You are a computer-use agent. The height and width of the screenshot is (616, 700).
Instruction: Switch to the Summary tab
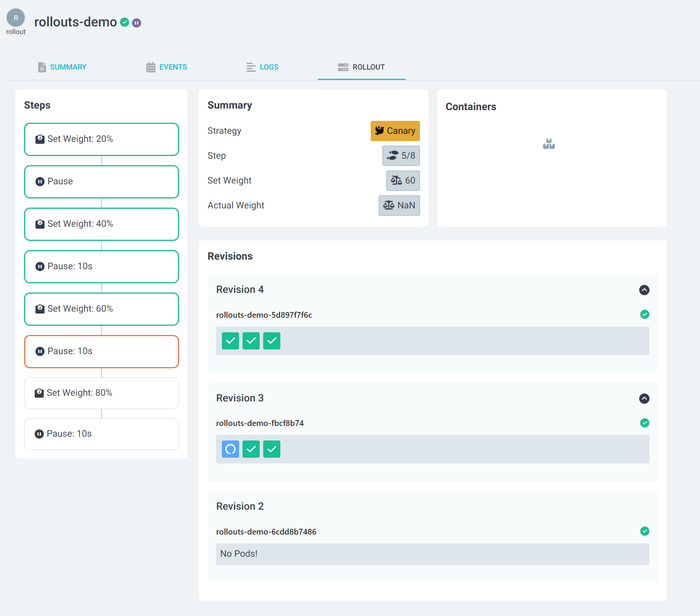coord(62,67)
